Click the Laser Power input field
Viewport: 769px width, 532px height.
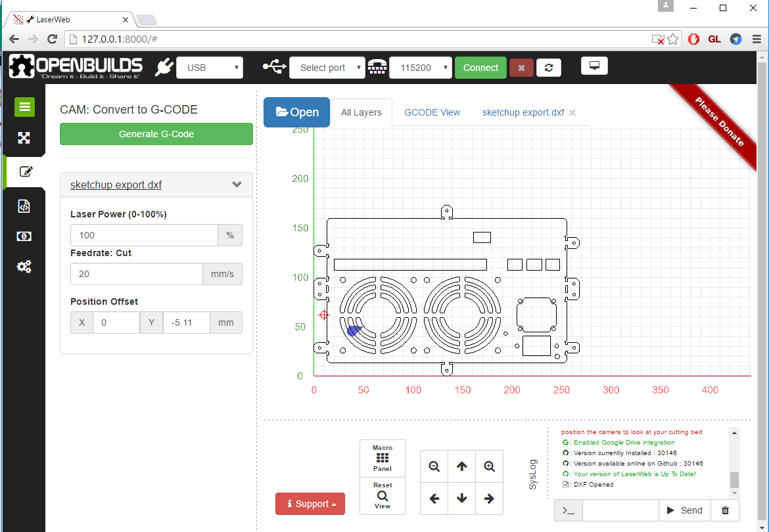144,235
